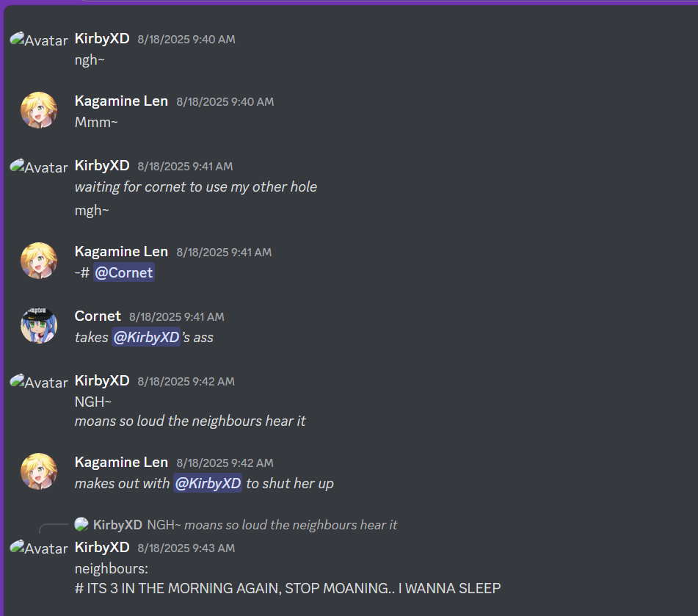Click the Cornet username
The height and width of the screenshot is (616, 698).
(x=98, y=316)
